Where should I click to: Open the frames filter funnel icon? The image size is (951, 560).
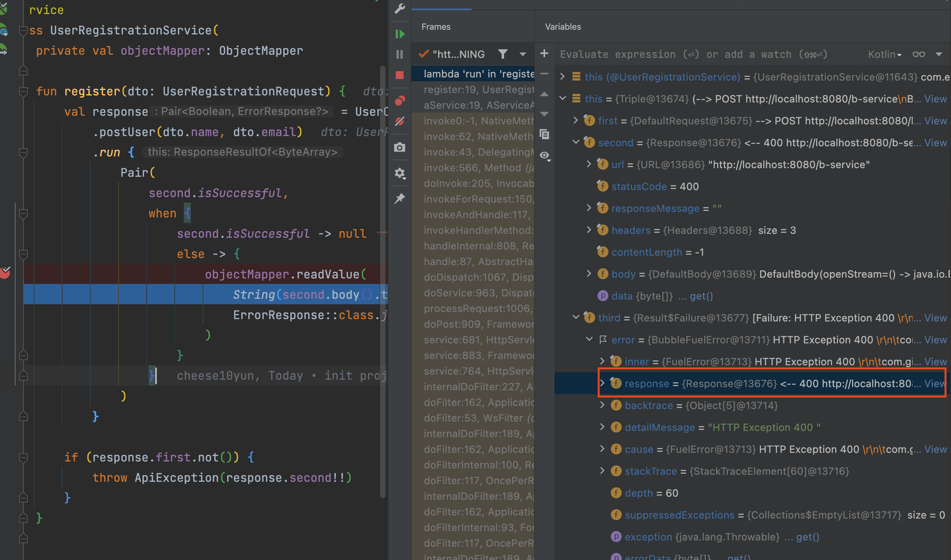(503, 54)
